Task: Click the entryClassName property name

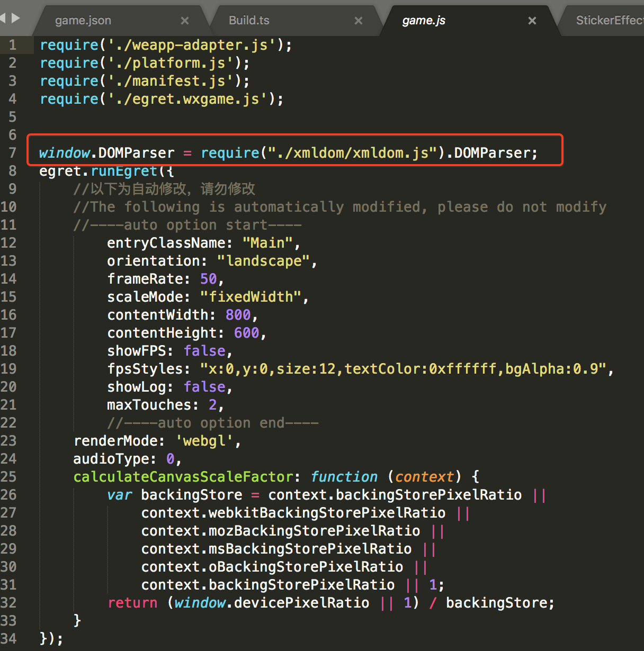Action: tap(166, 243)
